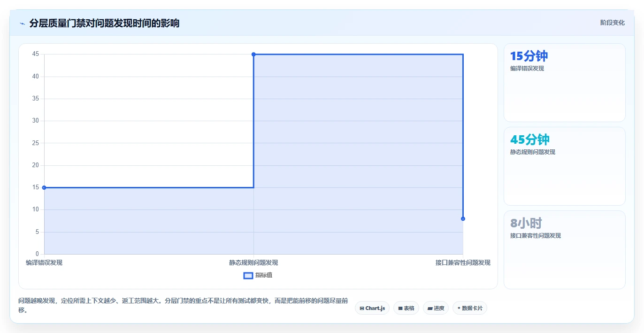Select the 45分钟 静态规则问题发现 card

click(564, 166)
